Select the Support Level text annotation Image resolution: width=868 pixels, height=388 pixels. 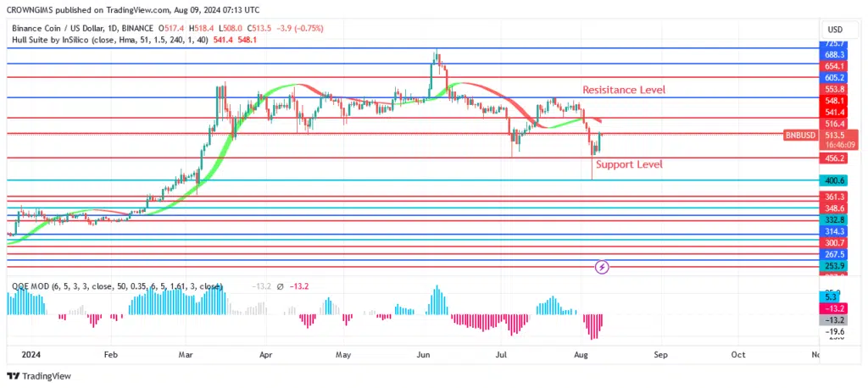pyautogui.click(x=628, y=164)
